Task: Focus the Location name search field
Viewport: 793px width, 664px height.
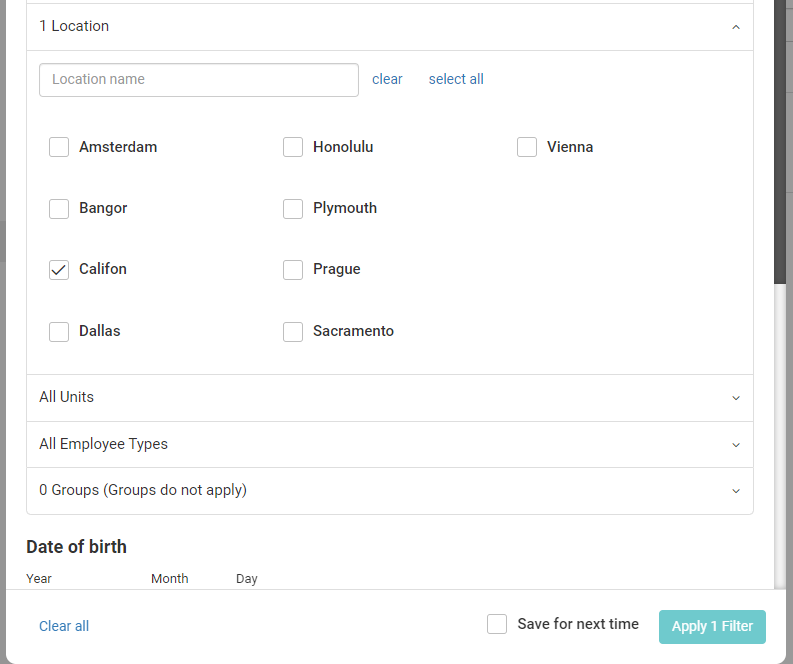Action: pyautogui.click(x=198, y=80)
